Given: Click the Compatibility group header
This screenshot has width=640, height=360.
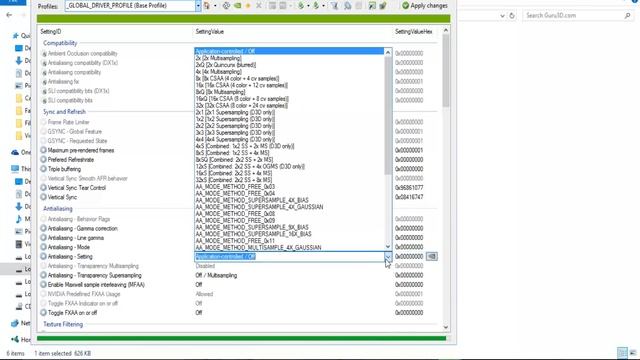Looking at the screenshot, I should point(60,43).
